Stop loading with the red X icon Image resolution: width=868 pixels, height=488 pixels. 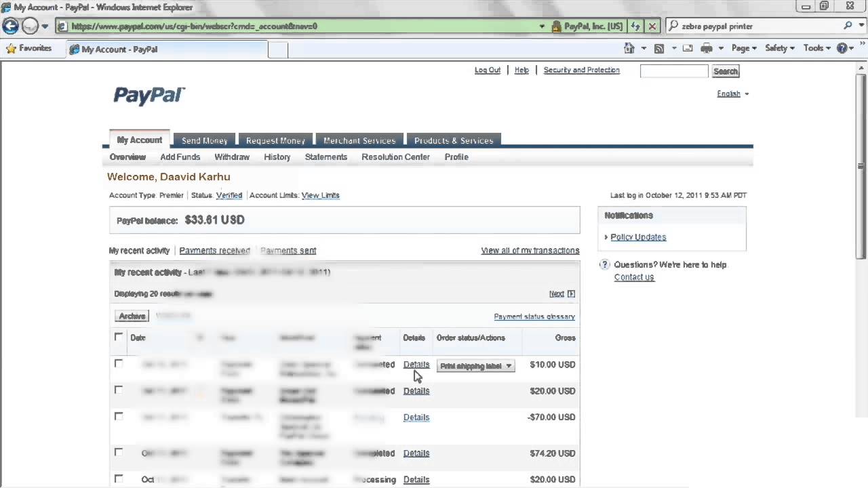[x=652, y=26]
